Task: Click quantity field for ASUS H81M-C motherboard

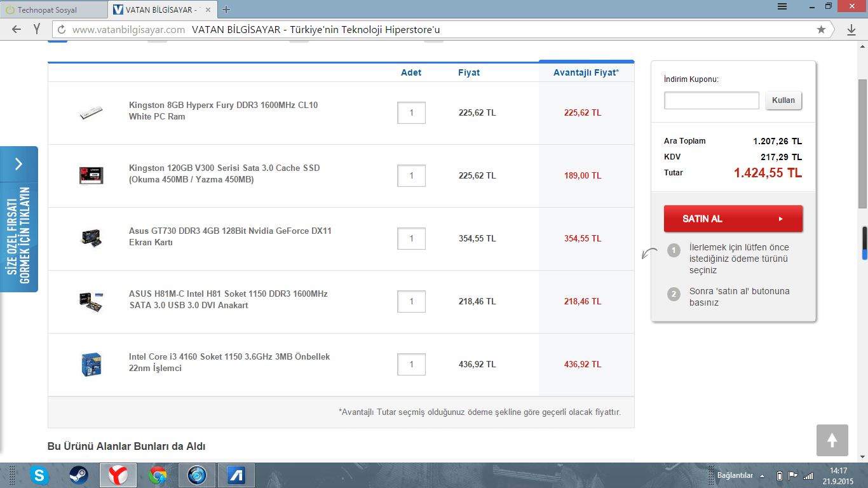Action: click(411, 301)
